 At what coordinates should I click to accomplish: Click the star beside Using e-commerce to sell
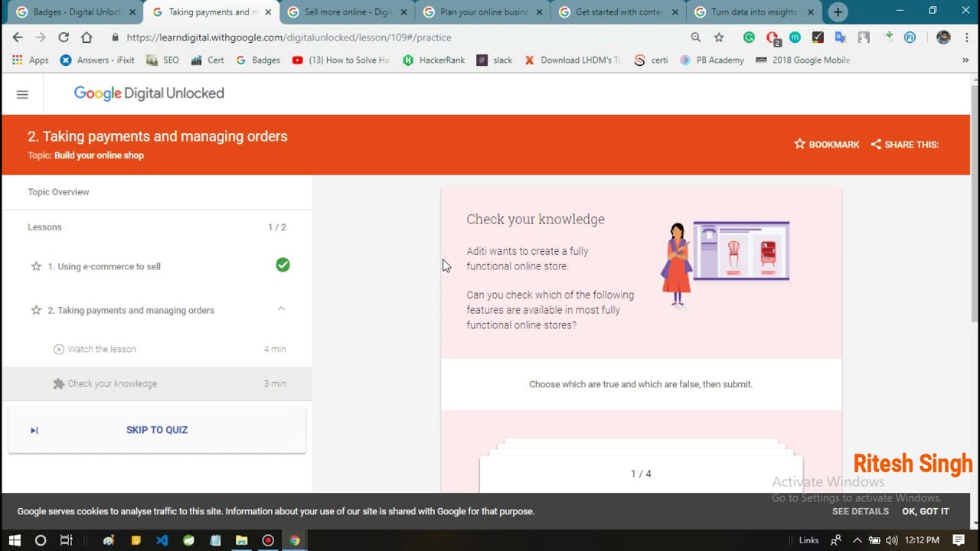pyautogui.click(x=36, y=266)
